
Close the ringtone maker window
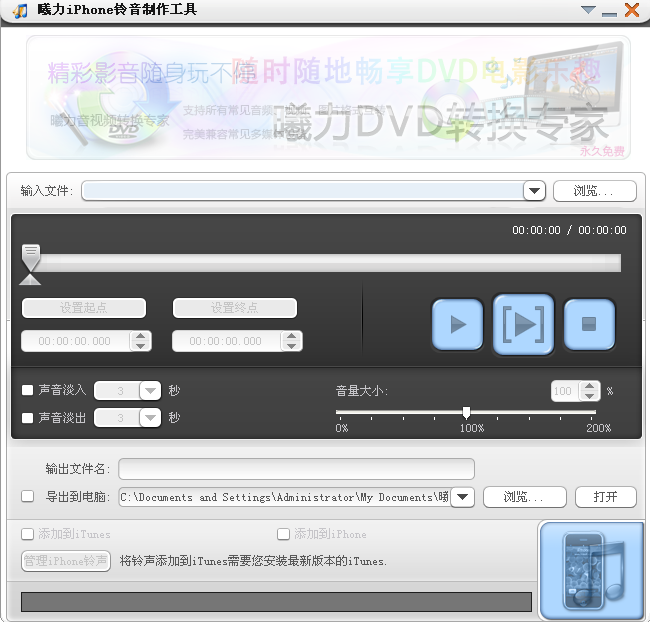pyautogui.click(x=632, y=10)
